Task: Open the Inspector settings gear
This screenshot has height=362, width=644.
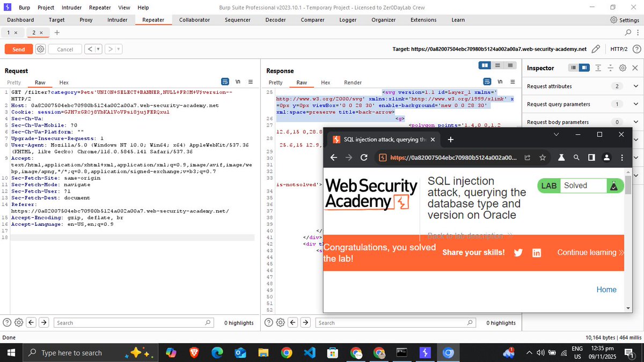Action: coord(623,68)
